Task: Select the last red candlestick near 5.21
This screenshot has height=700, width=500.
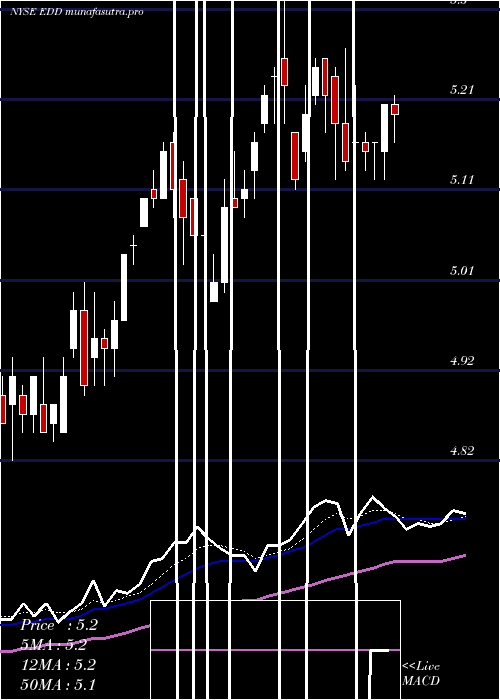Action: 395,109
